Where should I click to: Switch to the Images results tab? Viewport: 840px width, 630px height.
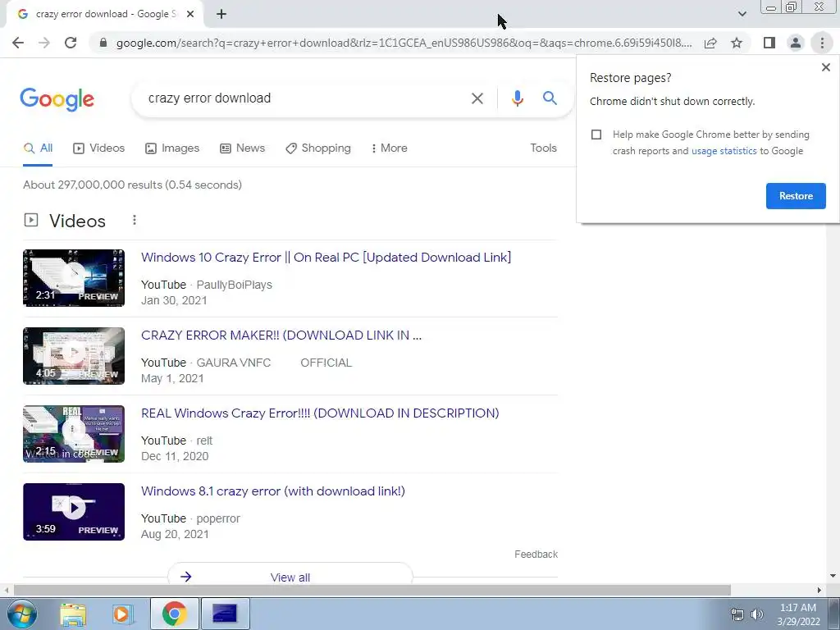click(x=172, y=148)
